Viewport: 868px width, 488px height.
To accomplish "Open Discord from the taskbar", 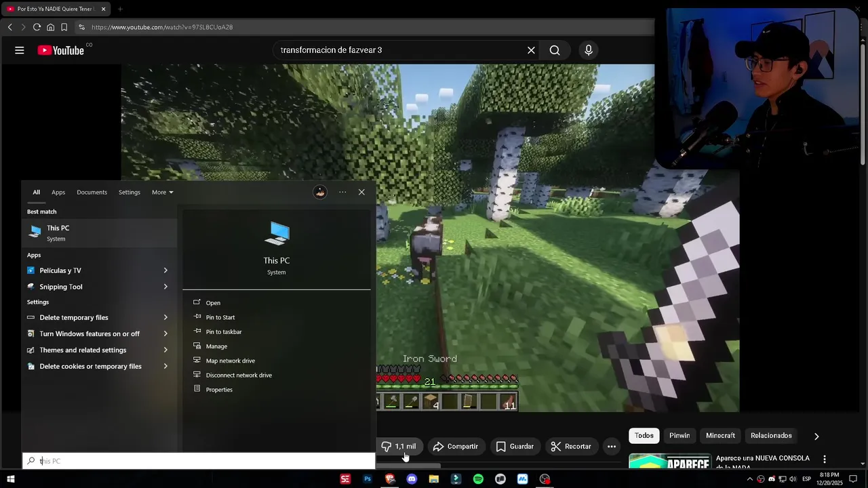I will 412,479.
